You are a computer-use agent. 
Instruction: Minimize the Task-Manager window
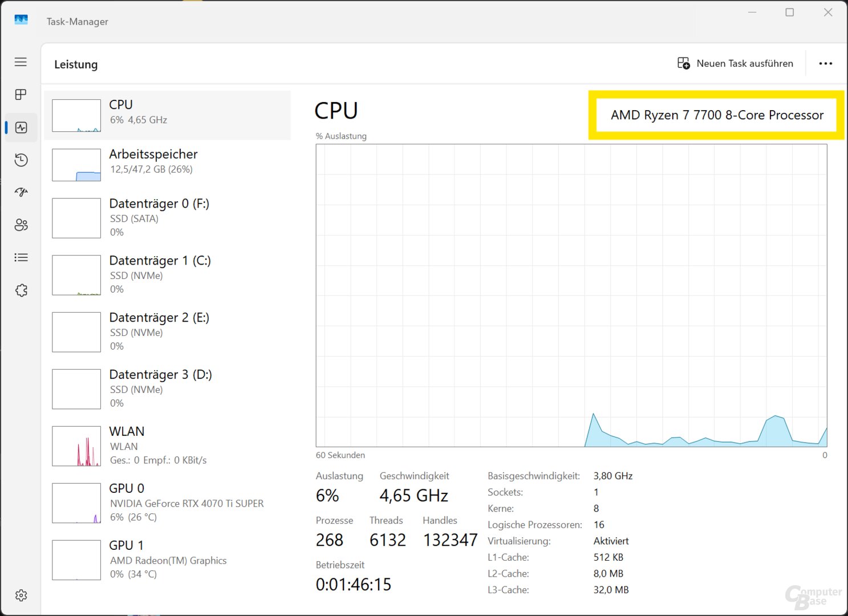click(x=752, y=12)
